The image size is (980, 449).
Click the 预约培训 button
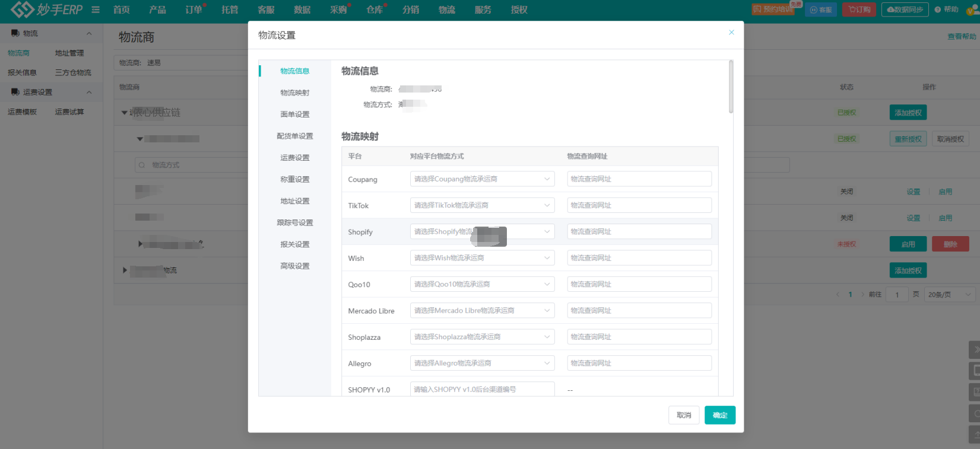click(x=773, y=9)
